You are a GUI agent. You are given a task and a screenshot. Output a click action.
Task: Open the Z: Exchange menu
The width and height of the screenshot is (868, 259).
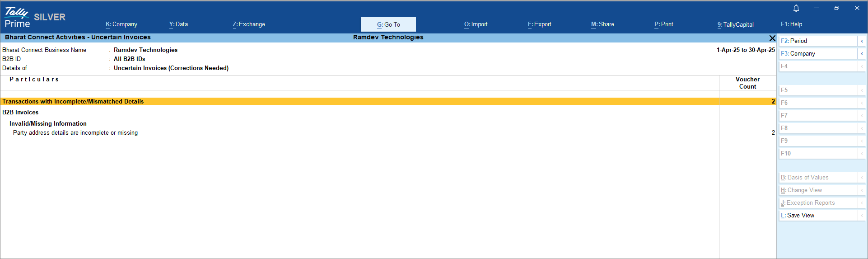pos(249,24)
